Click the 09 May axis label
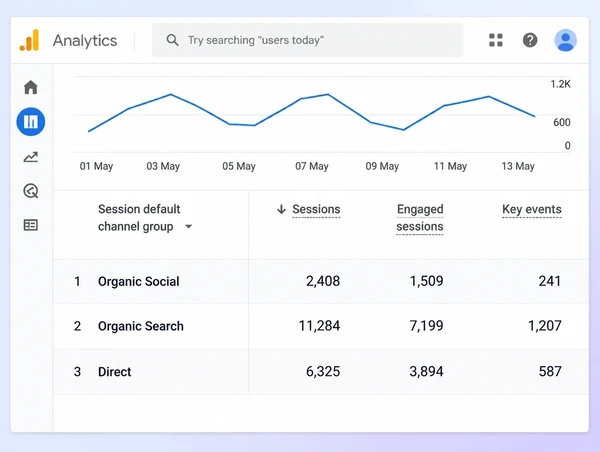 pyautogui.click(x=382, y=166)
